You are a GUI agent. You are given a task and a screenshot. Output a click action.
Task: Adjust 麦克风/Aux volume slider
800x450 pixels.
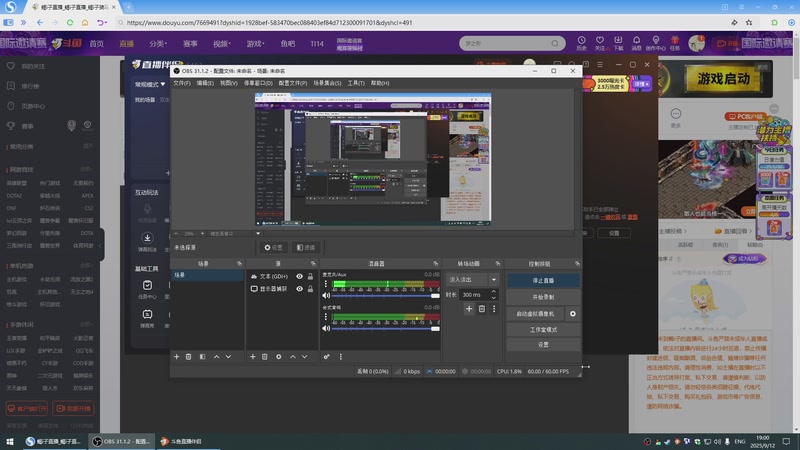[386, 295]
